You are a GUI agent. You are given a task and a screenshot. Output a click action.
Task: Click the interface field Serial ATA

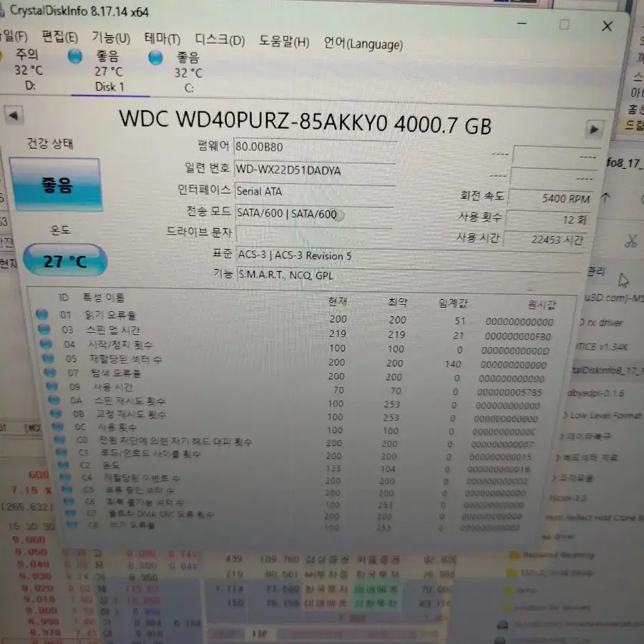click(315, 192)
